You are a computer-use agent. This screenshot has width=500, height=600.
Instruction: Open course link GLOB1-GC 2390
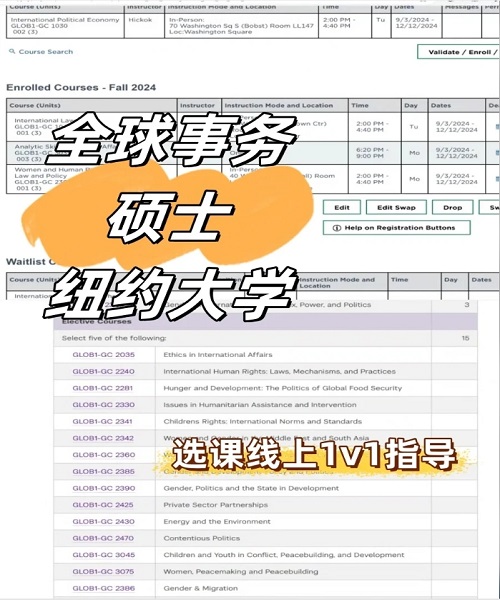point(104,488)
